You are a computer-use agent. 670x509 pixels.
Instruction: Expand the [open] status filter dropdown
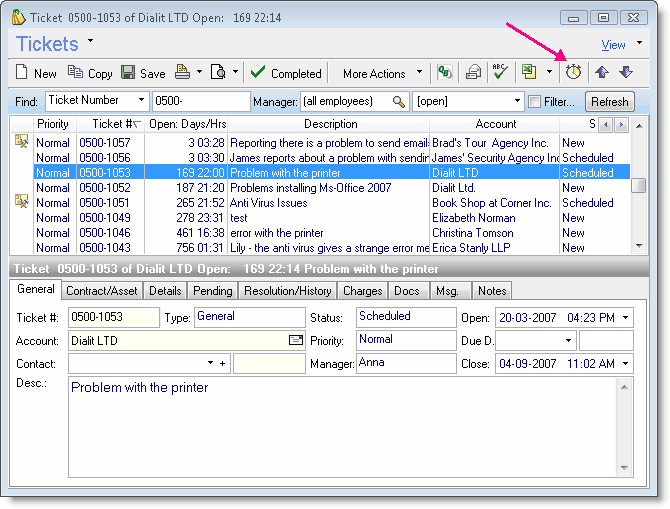(517, 102)
